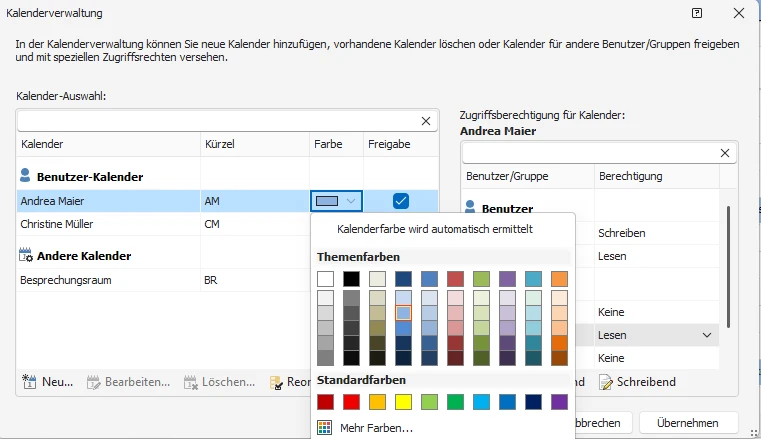Click the Bearbeiten... edit calendar button
Screen dimensions: 761x439
129,382
